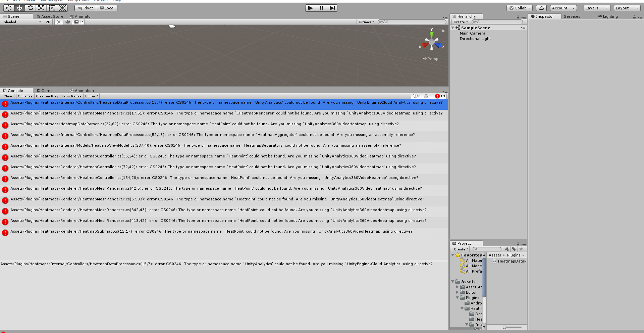The image size is (644, 333).
Task: Activate the Rotate tool
Action: click(30, 8)
